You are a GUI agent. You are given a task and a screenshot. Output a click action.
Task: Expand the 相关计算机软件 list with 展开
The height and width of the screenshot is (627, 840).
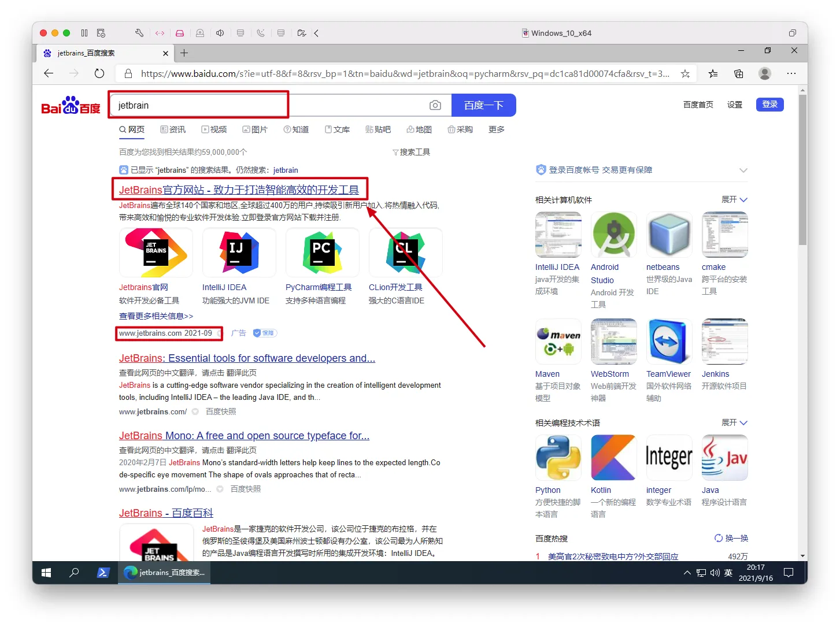pos(734,199)
